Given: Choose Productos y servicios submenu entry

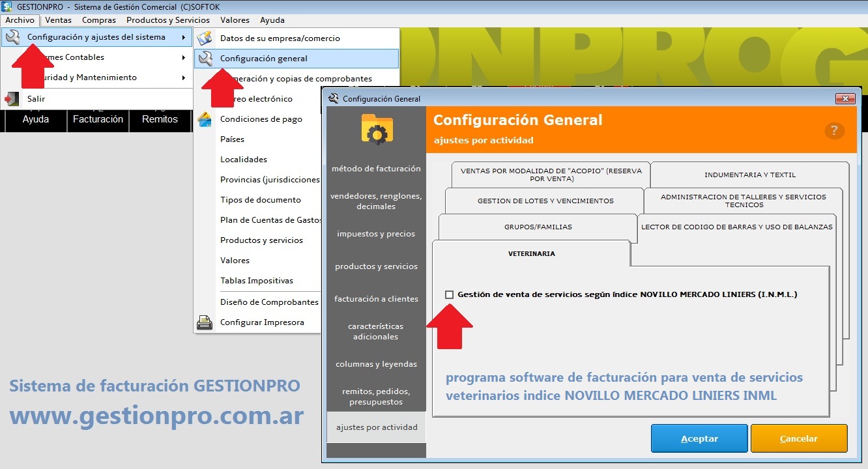Looking at the screenshot, I should [x=261, y=240].
